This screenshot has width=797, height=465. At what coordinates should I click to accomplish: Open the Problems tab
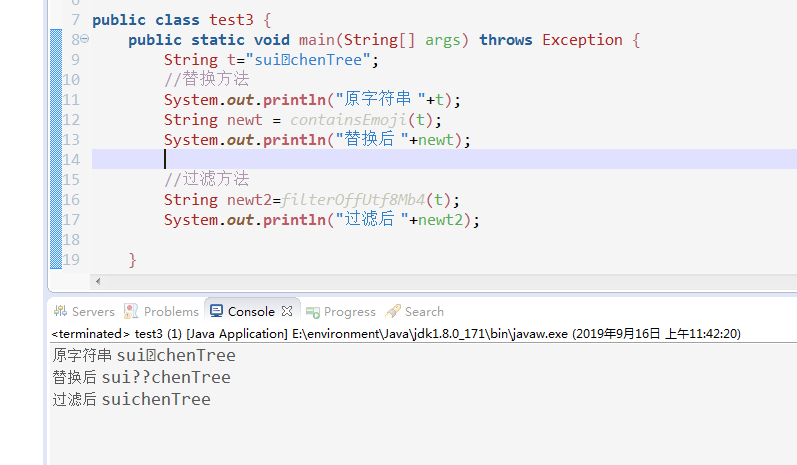(x=171, y=311)
